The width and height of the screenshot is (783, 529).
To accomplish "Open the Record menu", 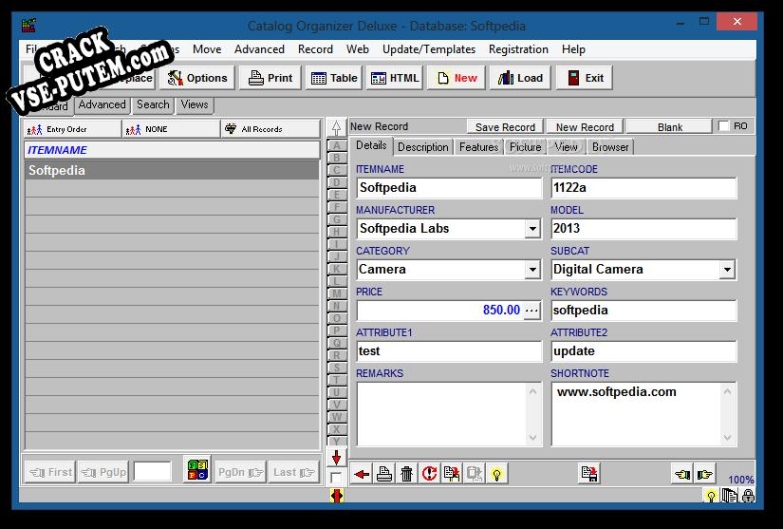I will pos(315,49).
